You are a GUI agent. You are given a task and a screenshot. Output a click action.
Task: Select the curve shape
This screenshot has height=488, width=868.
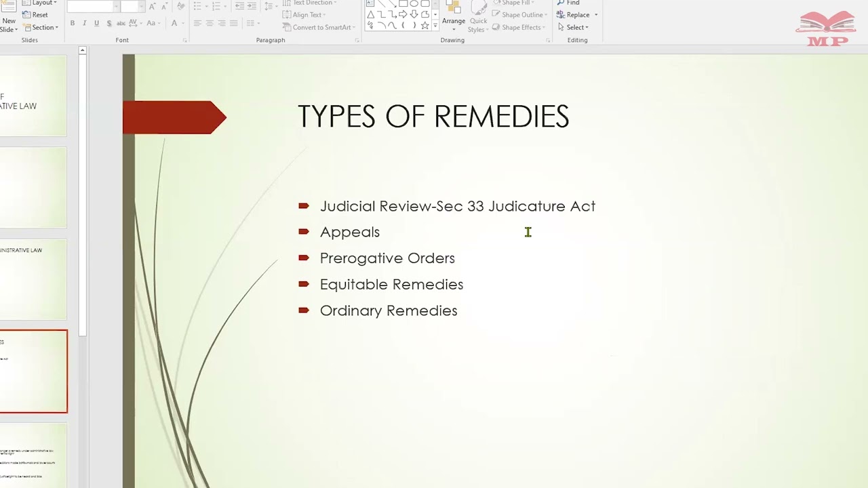[x=393, y=26]
